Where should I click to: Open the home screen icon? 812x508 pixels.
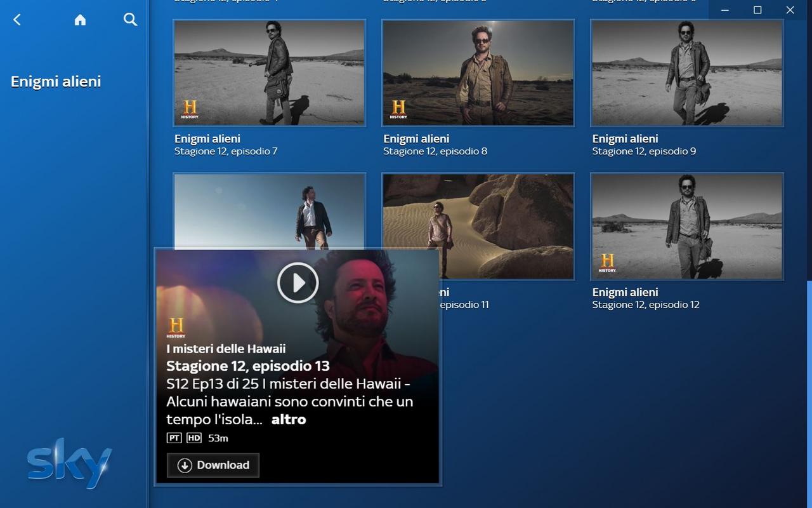[x=80, y=20]
